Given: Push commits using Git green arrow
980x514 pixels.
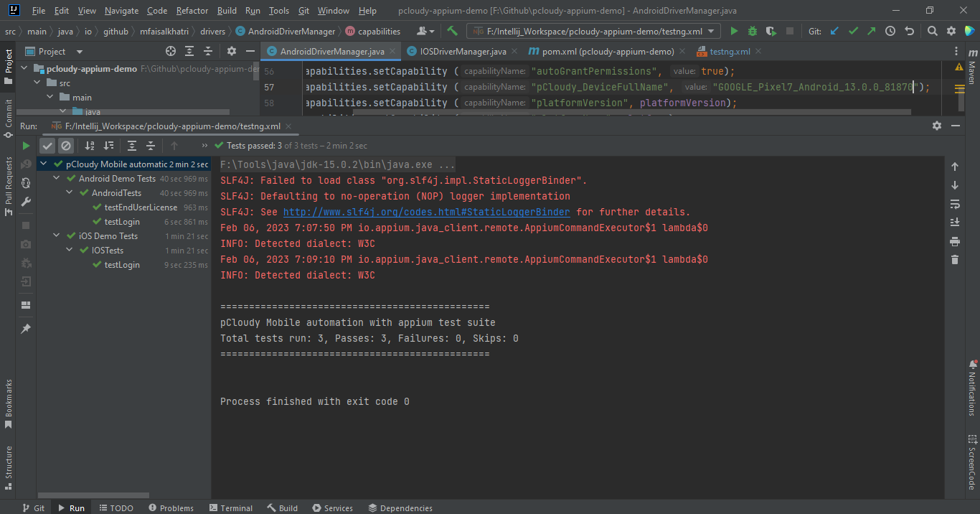Looking at the screenshot, I should 872,32.
